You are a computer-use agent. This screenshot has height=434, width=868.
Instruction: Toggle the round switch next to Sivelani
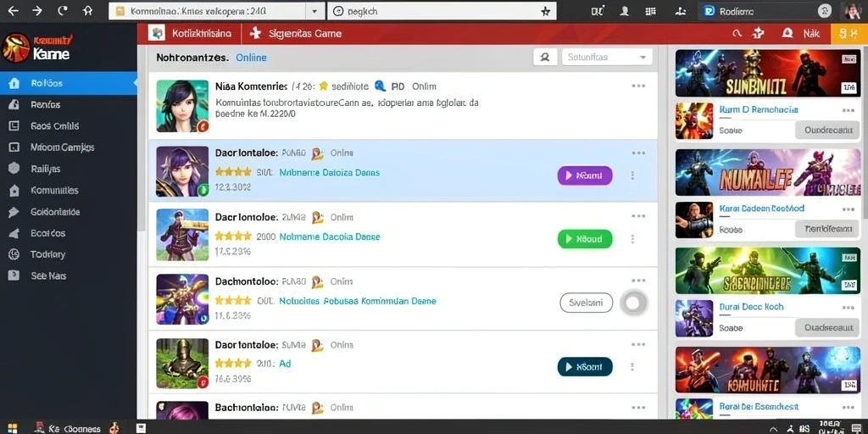(633, 303)
